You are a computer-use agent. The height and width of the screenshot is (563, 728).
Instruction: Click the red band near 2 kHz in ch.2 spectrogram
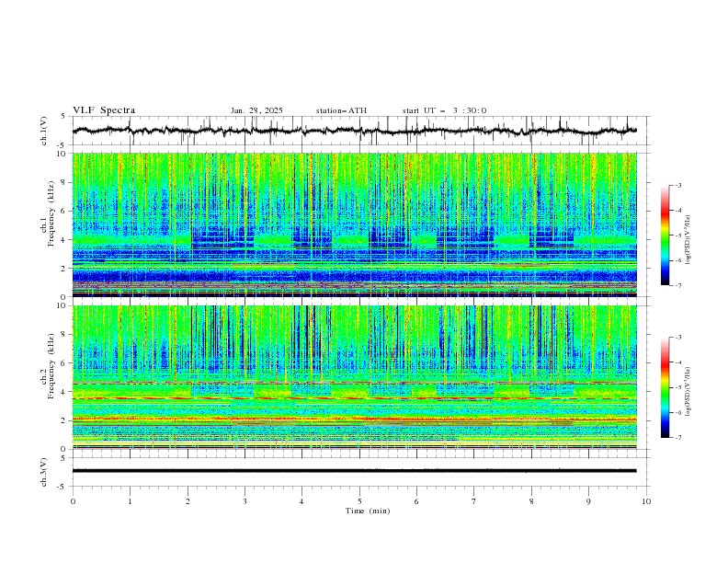[355, 419]
